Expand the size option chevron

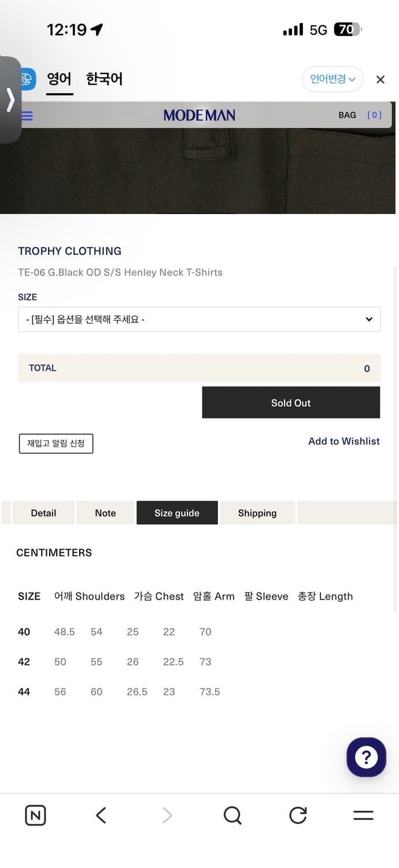(x=368, y=319)
